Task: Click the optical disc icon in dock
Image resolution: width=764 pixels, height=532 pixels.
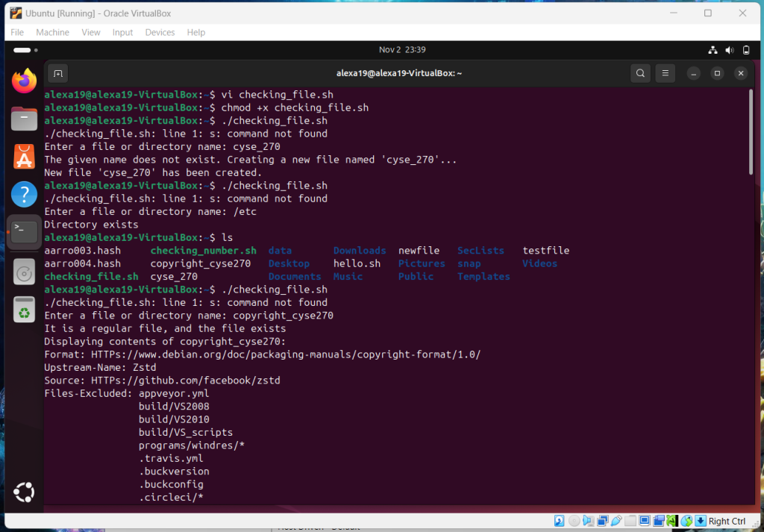Action: point(24,272)
